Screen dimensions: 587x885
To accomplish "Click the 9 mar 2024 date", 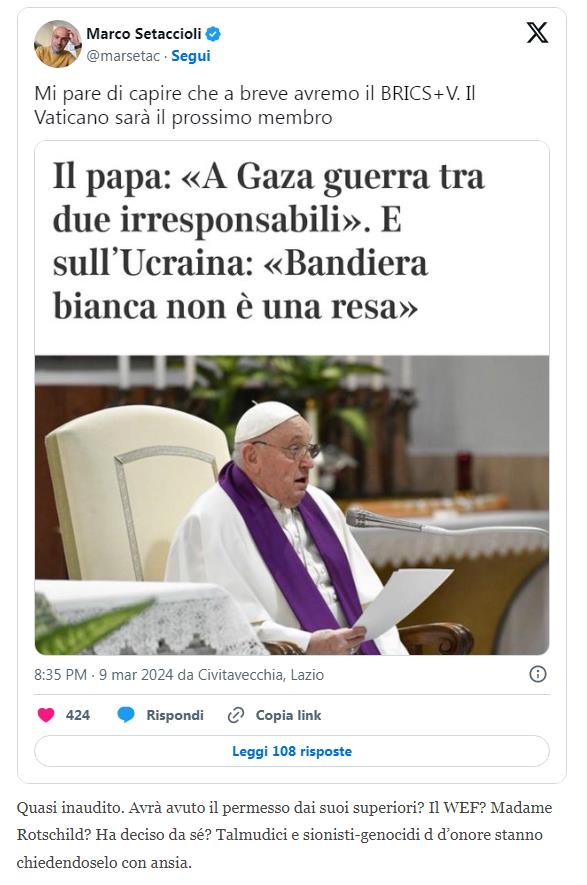I will tap(135, 674).
